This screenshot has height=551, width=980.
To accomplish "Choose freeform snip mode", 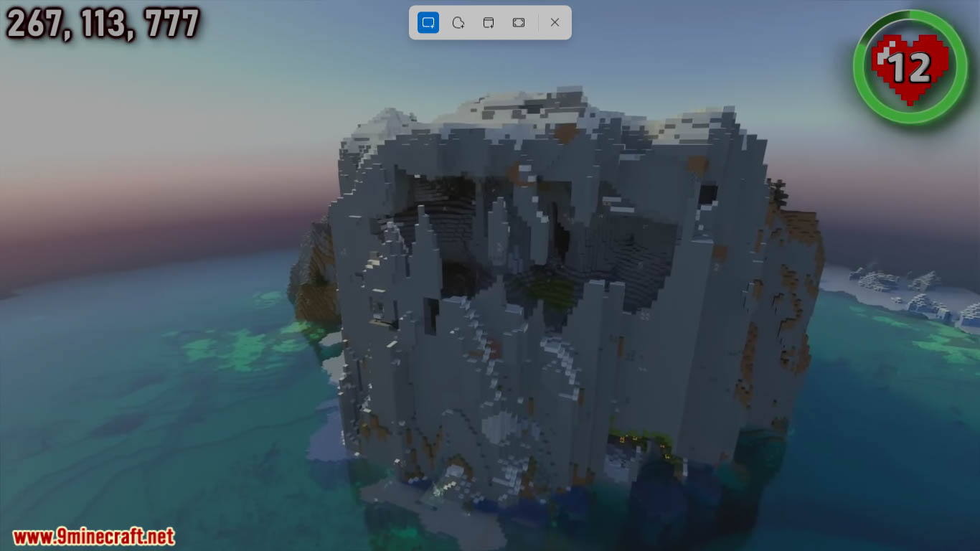I will point(458,23).
